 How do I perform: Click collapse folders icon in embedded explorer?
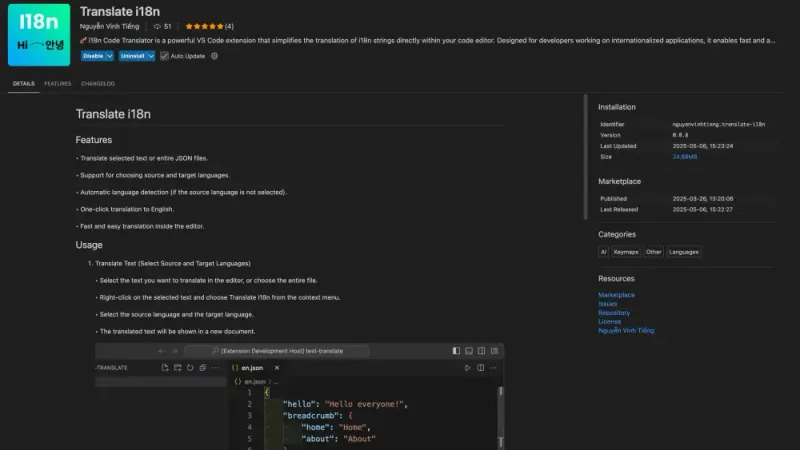point(203,367)
